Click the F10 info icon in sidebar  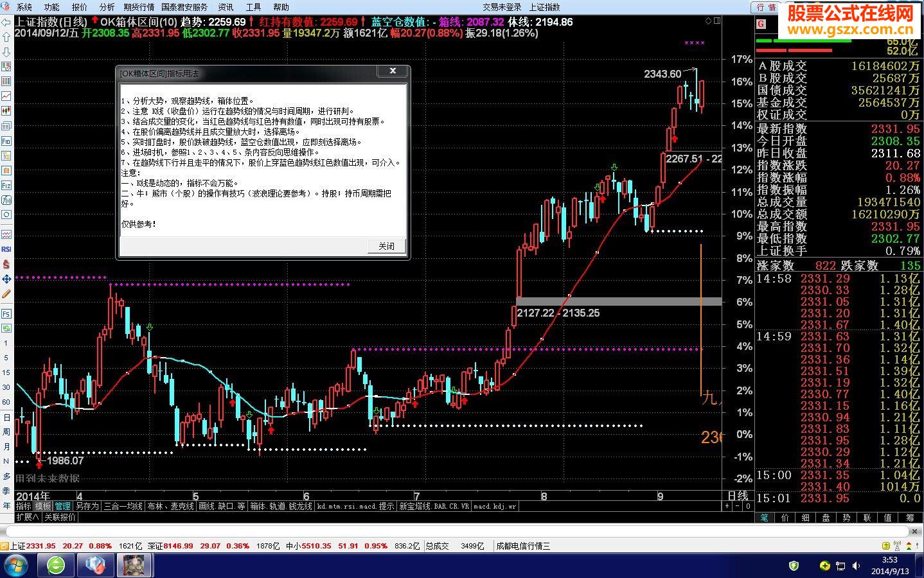[6, 141]
